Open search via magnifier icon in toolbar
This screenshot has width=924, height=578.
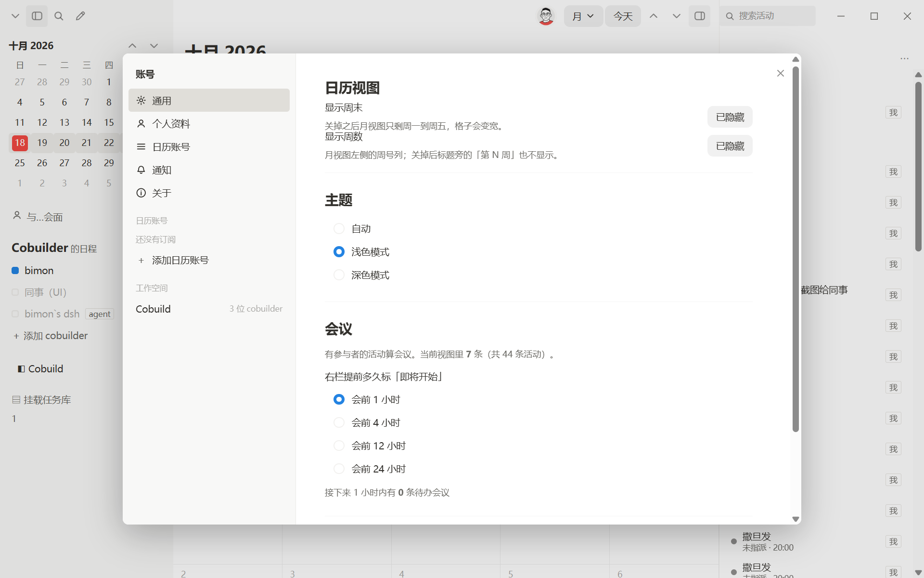pos(59,16)
